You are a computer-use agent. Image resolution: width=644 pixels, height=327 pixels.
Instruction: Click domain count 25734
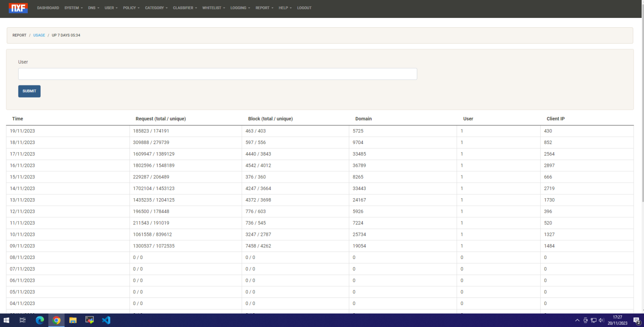click(360, 234)
